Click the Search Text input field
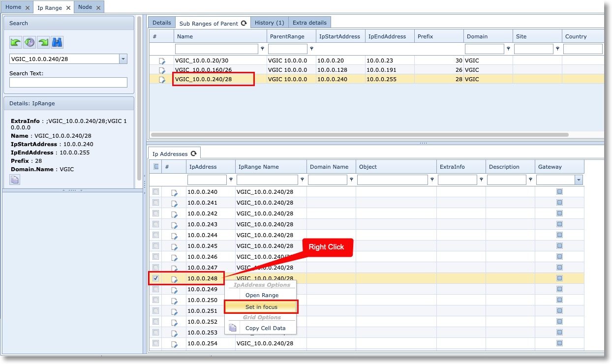Viewport: 612px width, 364px height. (x=68, y=83)
